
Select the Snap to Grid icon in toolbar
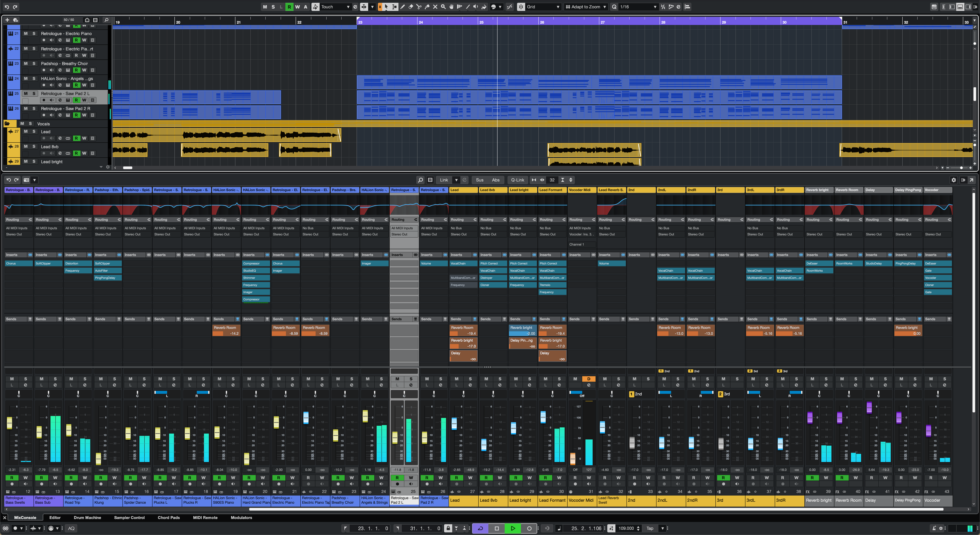tap(521, 7)
